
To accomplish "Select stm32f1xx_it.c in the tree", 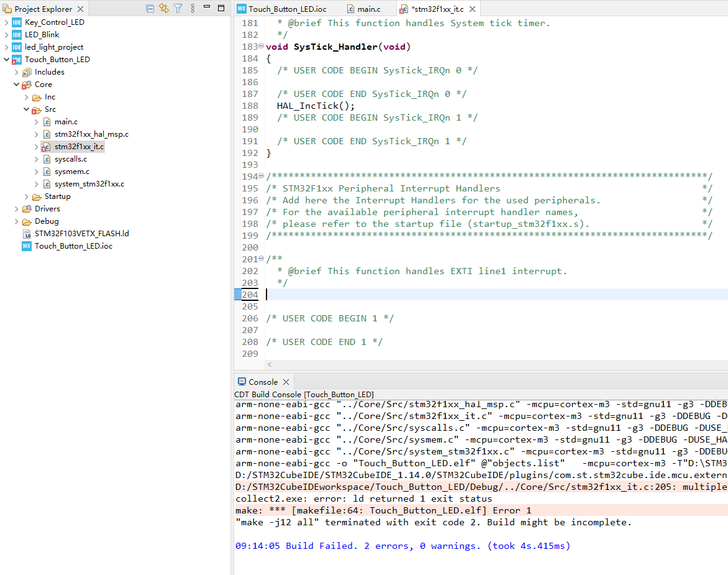I will coord(79,147).
